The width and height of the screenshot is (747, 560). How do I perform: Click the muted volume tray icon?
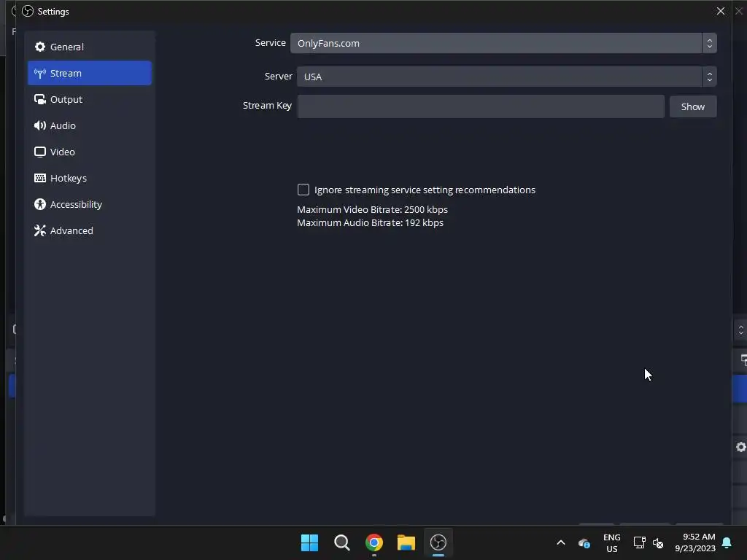click(x=658, y=542)
